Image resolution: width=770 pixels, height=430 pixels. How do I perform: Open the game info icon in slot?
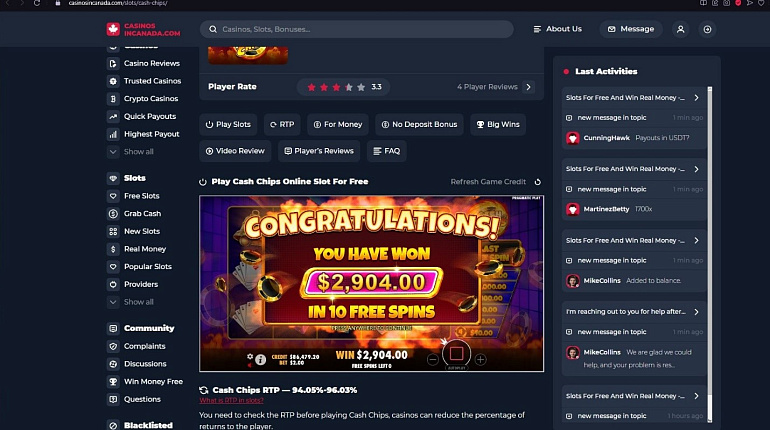pyautogui.click(x=261, y=360)
